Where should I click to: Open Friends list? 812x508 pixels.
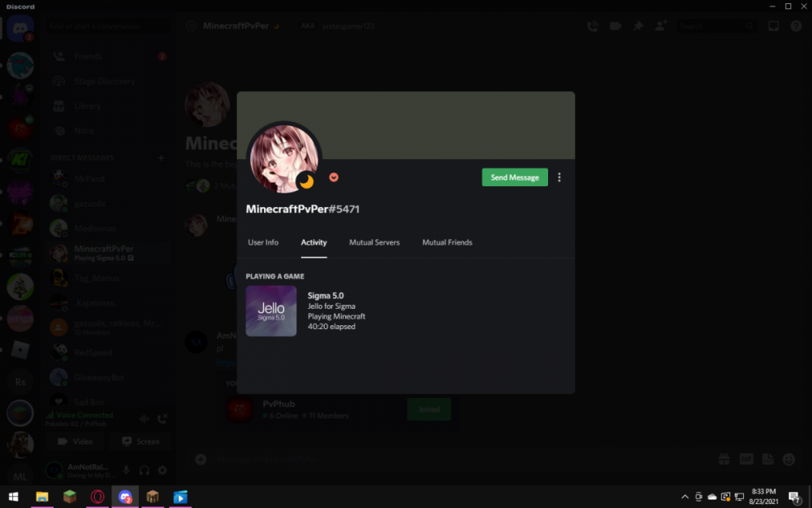(x=108, y=56)
